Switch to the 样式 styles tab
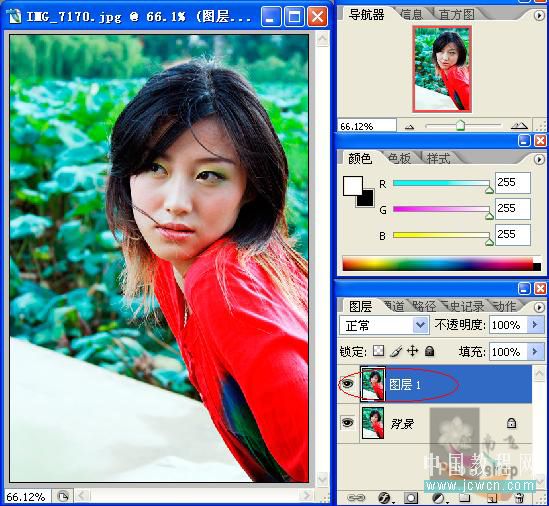The image size is (549, 506). 438,159
